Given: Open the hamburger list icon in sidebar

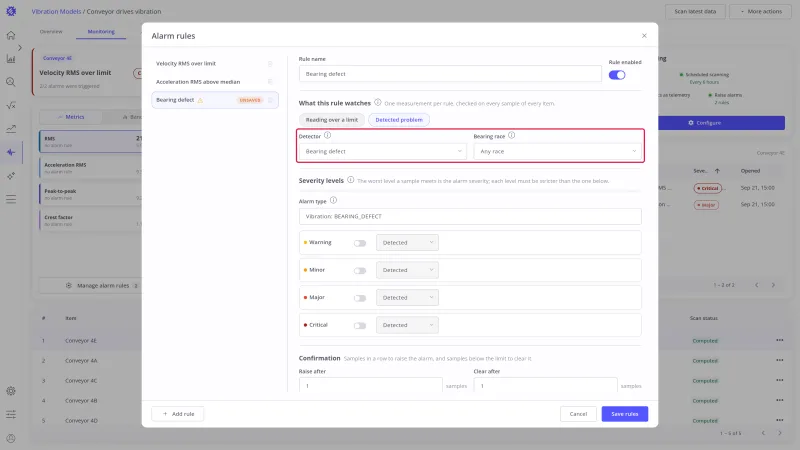Looking at the screenshot, I should [x=11, y=199].
